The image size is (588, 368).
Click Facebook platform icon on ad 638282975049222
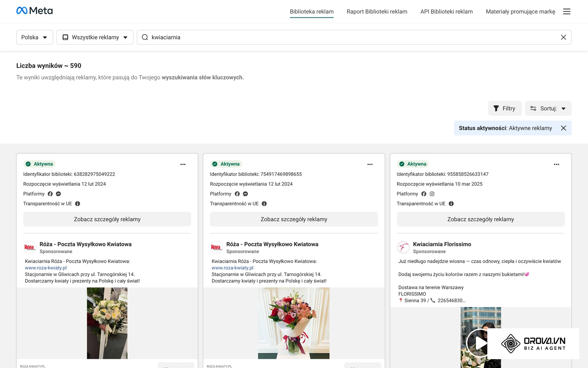coord(50,194)
